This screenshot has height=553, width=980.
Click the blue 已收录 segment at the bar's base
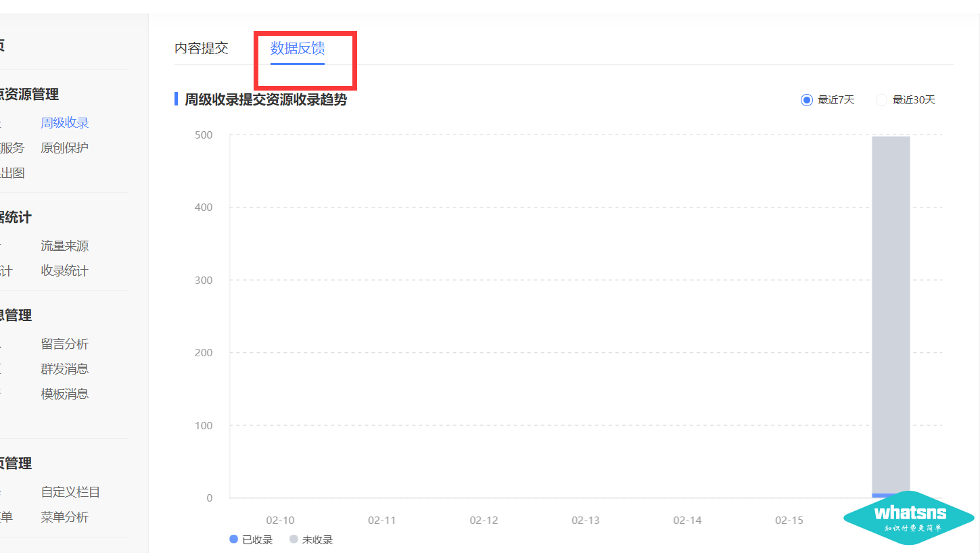[879, 496]
